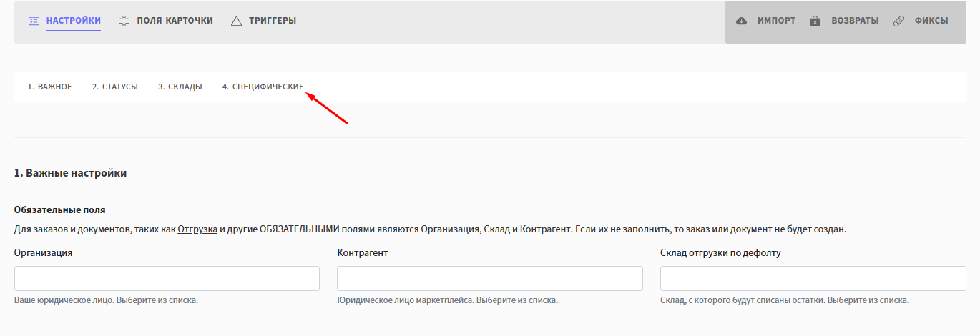Screen dimensions: 980x336
Task: Click hint 'Юридическое лицо маркетплейса. Выберите из списка.'
Action: [x=447, y=300]
